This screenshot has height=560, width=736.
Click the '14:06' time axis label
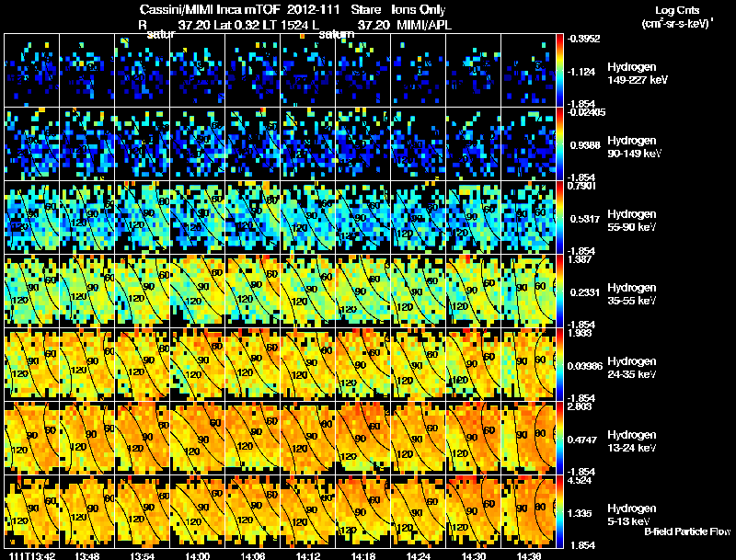click(x=253, y=555)
